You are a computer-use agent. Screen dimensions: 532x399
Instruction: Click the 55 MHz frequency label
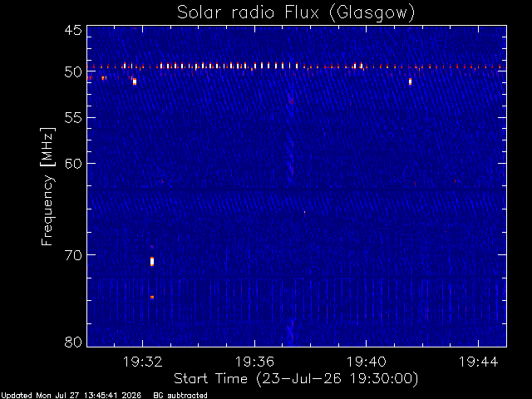click(x=73, y=118)
